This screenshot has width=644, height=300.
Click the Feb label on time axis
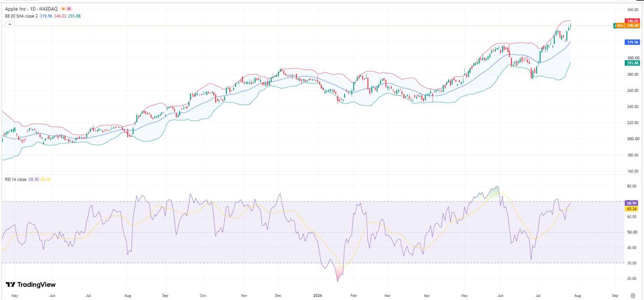[353, 295]
